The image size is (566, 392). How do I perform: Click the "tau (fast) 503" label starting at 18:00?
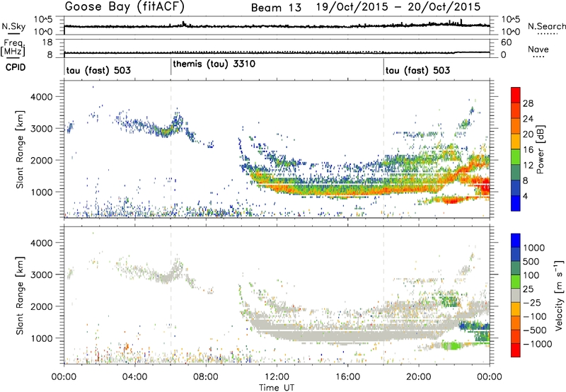pyautogui.click(x=417, y=70)
